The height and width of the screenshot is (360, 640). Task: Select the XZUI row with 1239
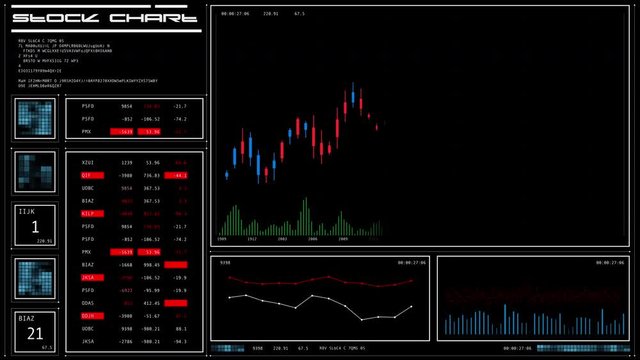(134, 162)
